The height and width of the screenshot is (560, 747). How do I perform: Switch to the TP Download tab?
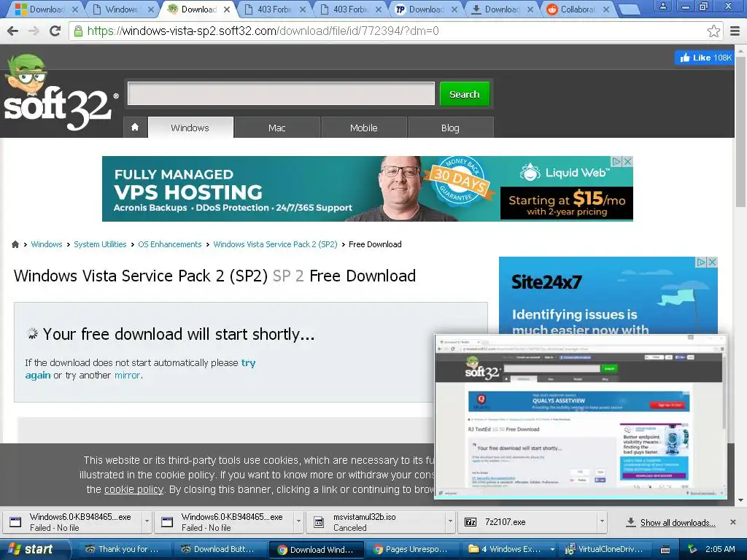point(426,9)
